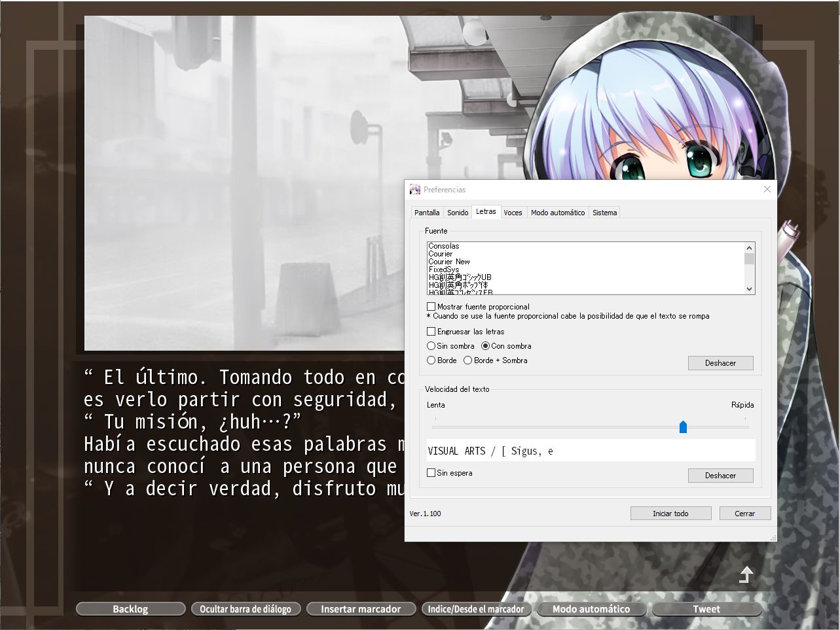This screenshot has width=840, height=630.
Task: Click the Tweet button
Action: click(706, 609)
